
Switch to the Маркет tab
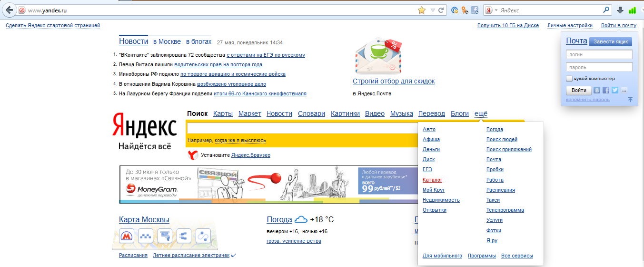pyautogui.click(x=250, y=113)
